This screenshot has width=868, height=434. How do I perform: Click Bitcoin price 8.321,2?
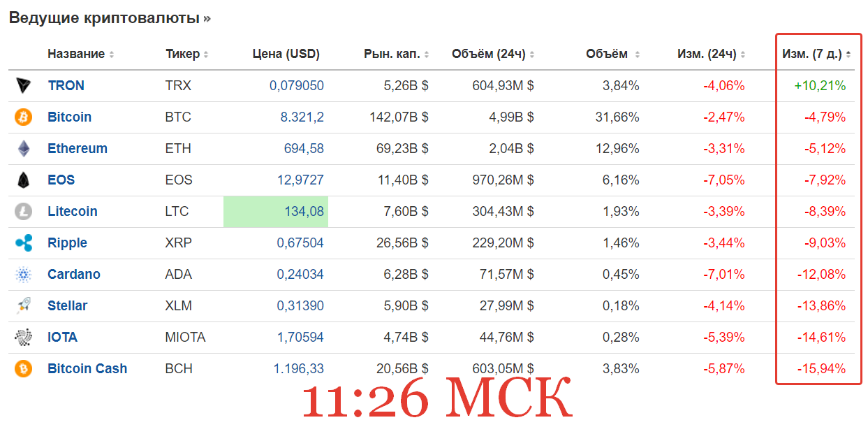click(x=302, y=117)
